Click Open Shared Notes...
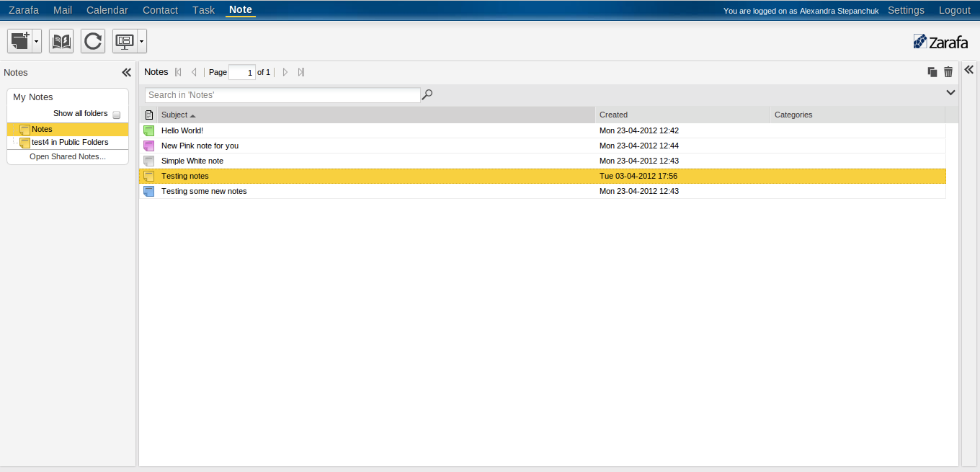This screenshot has height=472, width=980. coord(68,156)
